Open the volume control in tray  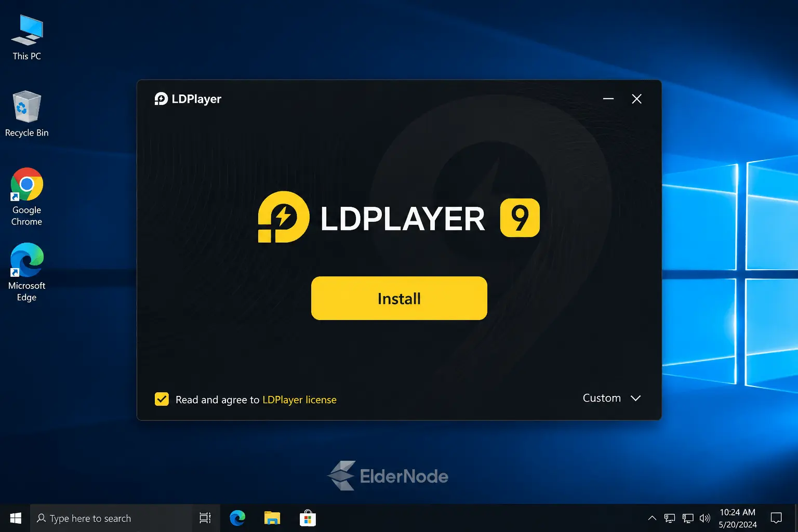click(x=704, y=518)
